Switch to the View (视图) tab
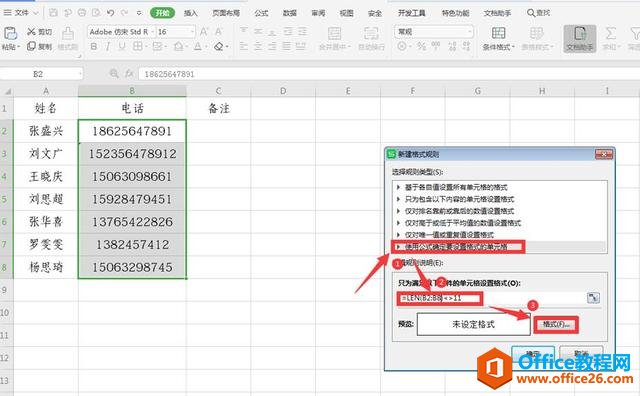This screenshot has width=640, height=396. coord(347,13)
